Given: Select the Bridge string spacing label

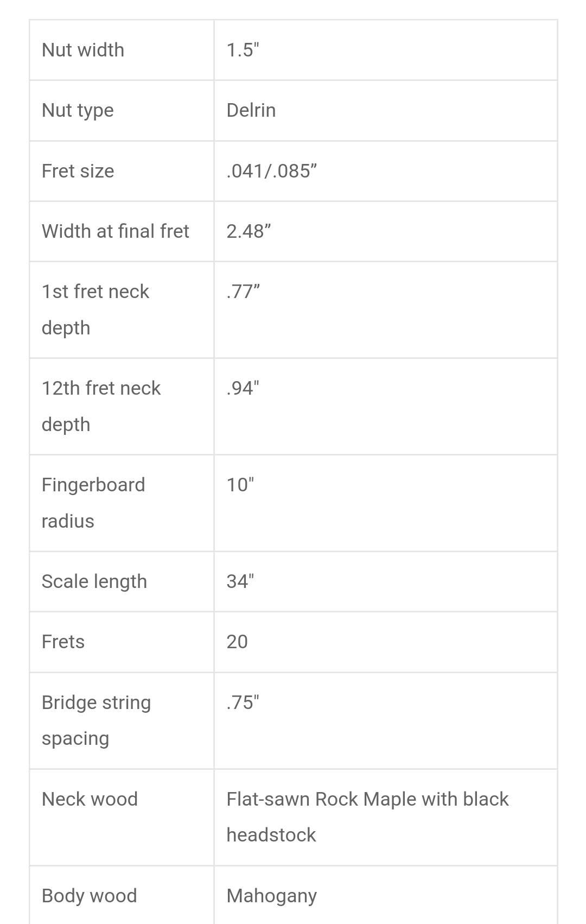Looking at the screenshot, I should click(x=97, y=720).
